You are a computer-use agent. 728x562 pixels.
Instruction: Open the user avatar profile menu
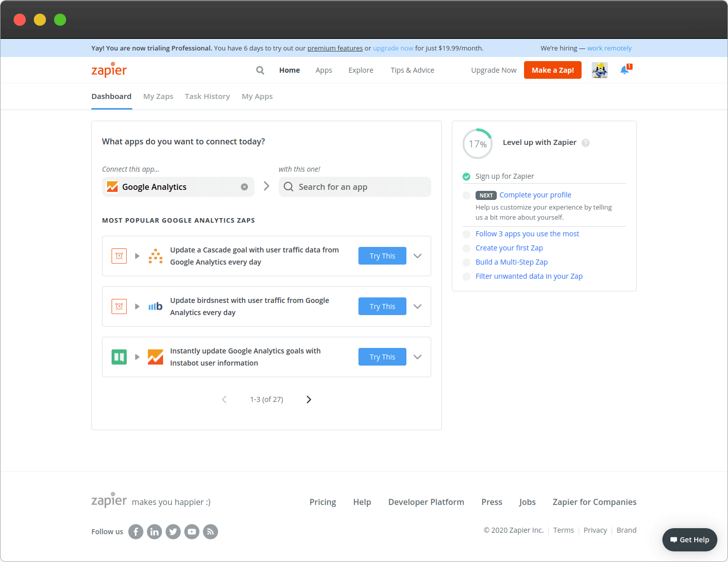pos(599,70)
